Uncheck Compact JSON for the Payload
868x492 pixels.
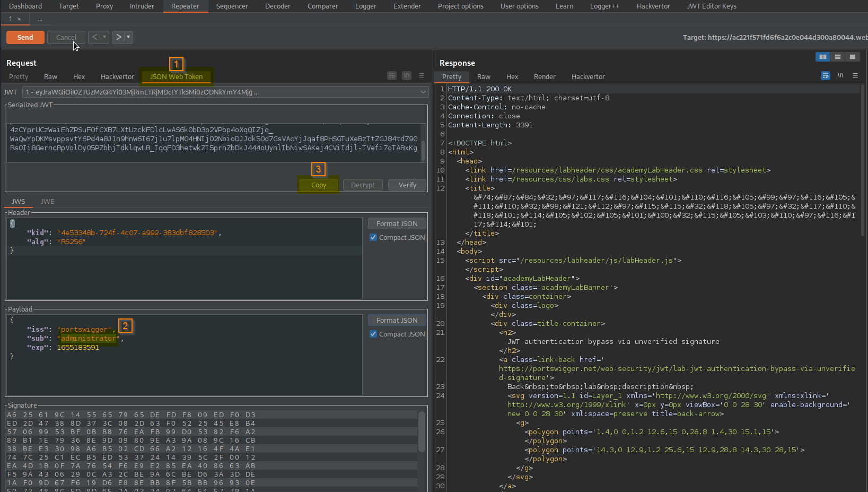coord(373,334)
